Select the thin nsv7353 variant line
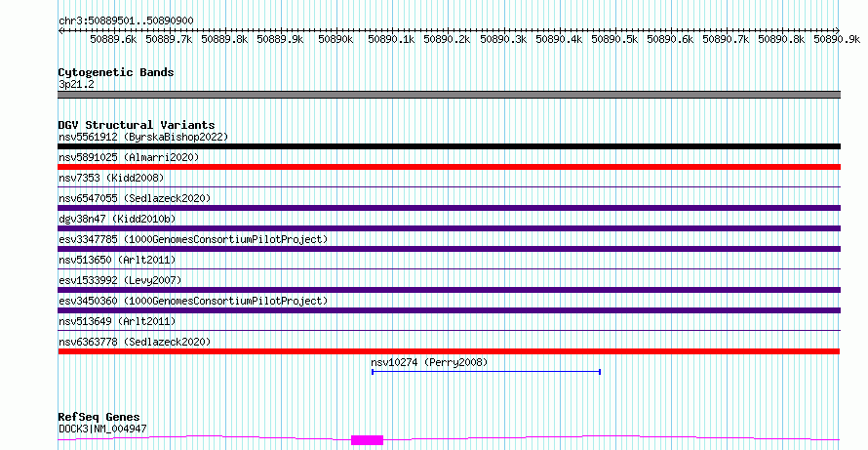 449,187
